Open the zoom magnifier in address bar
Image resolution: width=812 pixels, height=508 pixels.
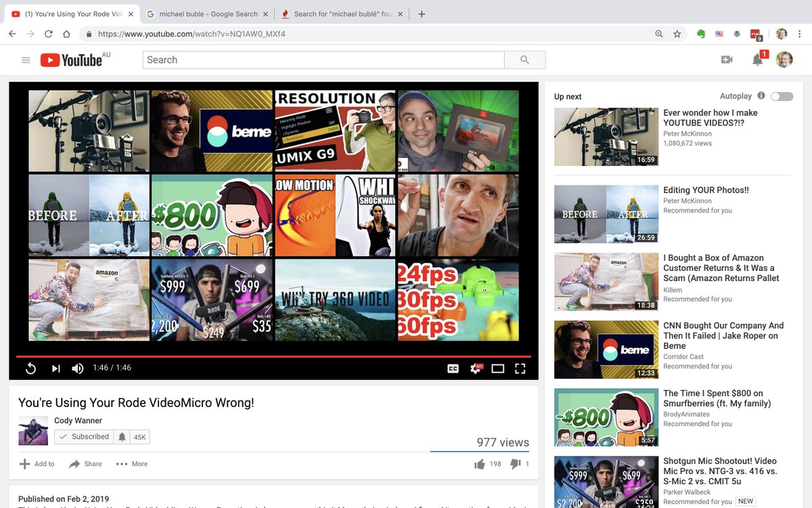659,33
